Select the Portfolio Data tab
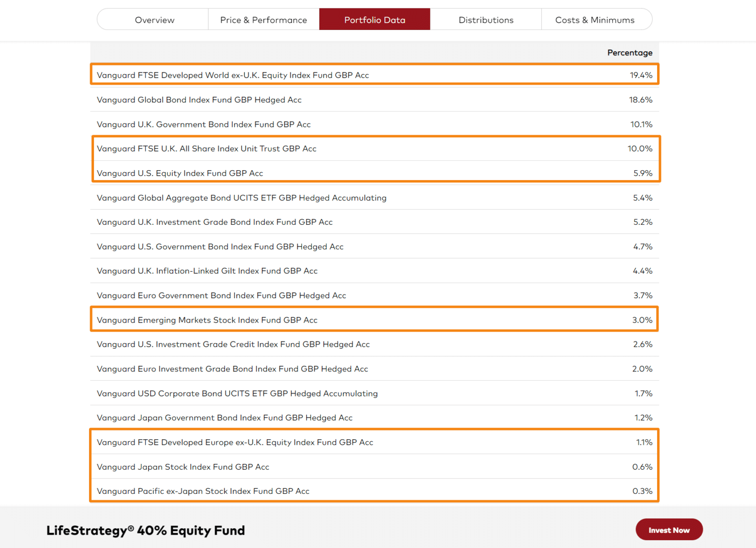This screenshot has width=756, height=548. pyautogui.click(x=375, y=20)
